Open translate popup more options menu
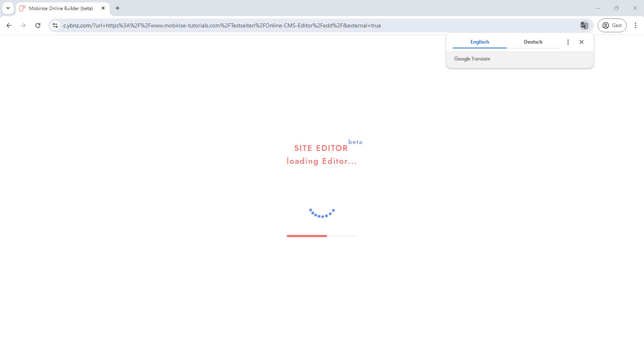The width and height of the screenshot is (644, 338). pyautogui.click(x=568, y=42)
